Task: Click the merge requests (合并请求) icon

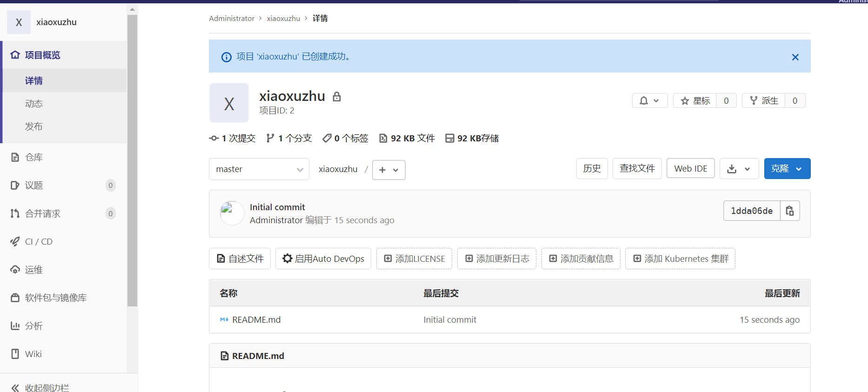Action: [15, 213]
